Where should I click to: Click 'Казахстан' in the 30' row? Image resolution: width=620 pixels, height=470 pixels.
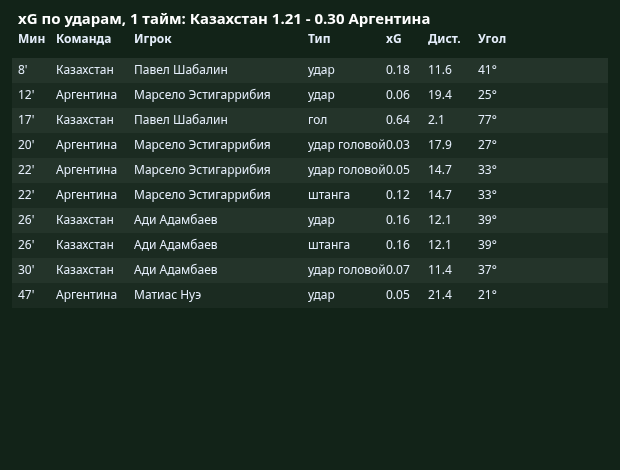click(85, 270)
